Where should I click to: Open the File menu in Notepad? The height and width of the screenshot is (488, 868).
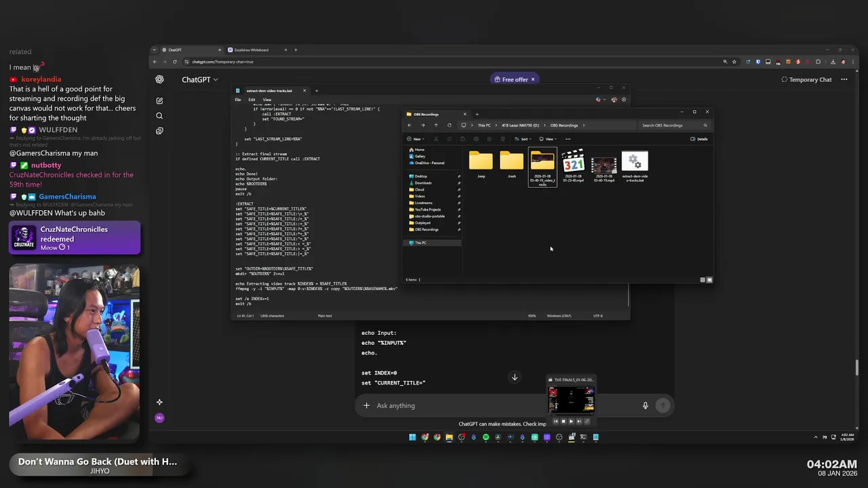pos(238,100)
